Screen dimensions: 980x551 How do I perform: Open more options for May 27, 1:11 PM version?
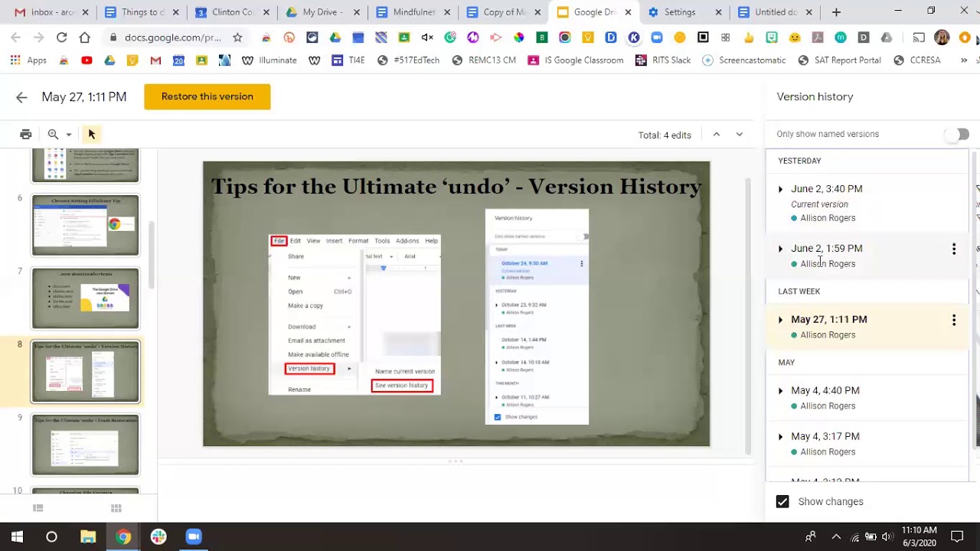tap(954, 320)
